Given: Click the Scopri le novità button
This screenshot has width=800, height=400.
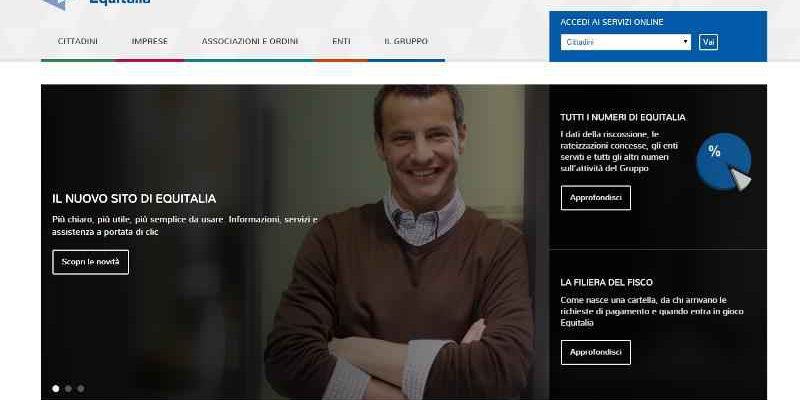Looking at the screenshot, I should [90, 262].
